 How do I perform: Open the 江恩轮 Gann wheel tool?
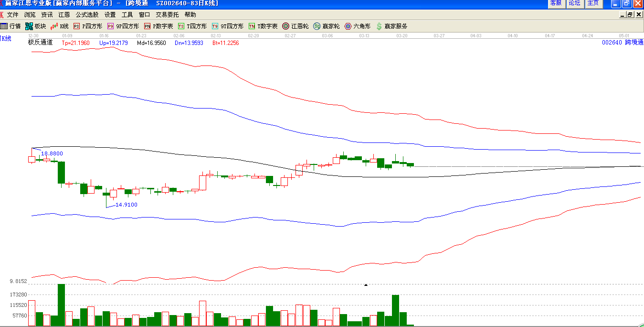click(x=295, y=26)
